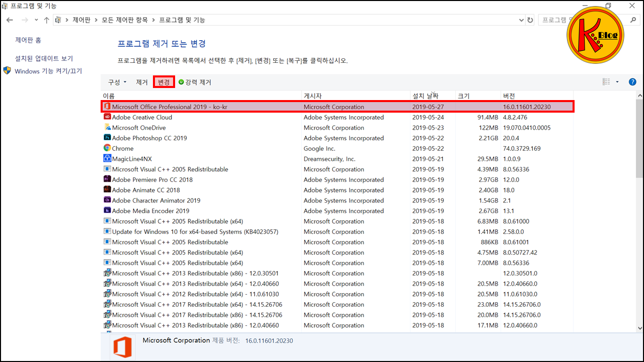Open the 설치된 업데이트 보기 link
The image size is (644, 362).
pos(44,58)
